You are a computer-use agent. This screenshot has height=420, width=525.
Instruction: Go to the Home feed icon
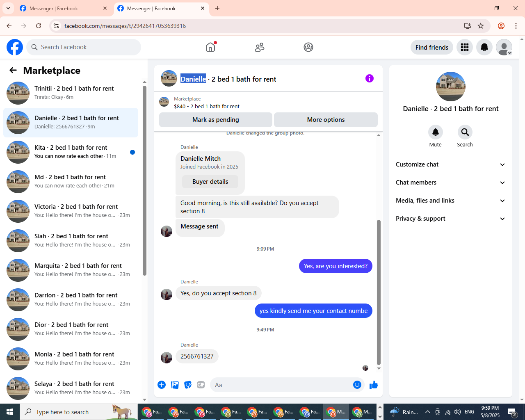tap(210, 47)
